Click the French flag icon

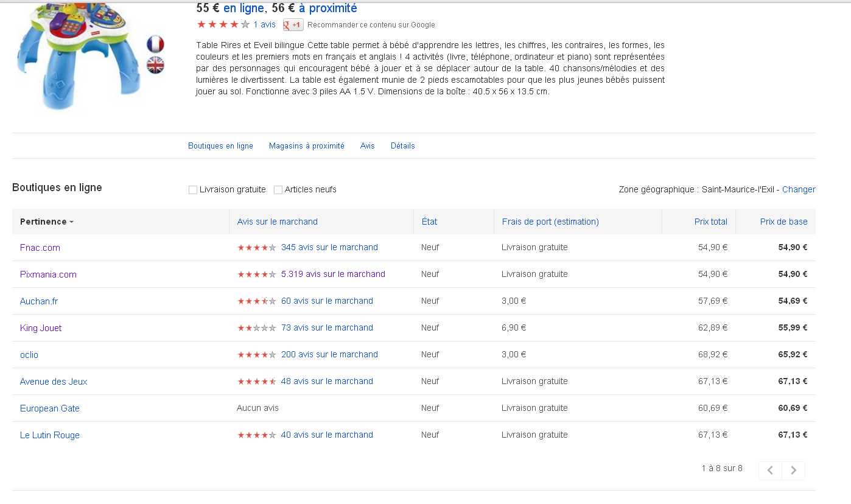coord(155,44)
